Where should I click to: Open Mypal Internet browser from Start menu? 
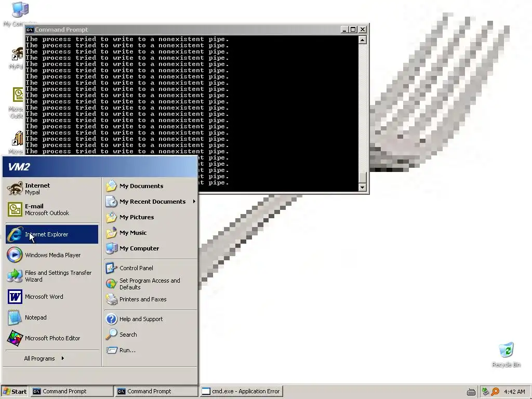[x=52, y=189]
